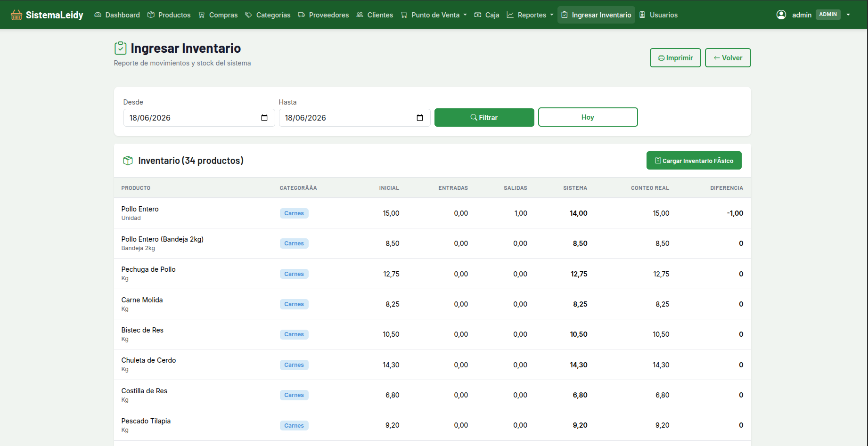Screen dimensions: 868x446
Task: Select the Costilla de Res product
Action: 144,391
